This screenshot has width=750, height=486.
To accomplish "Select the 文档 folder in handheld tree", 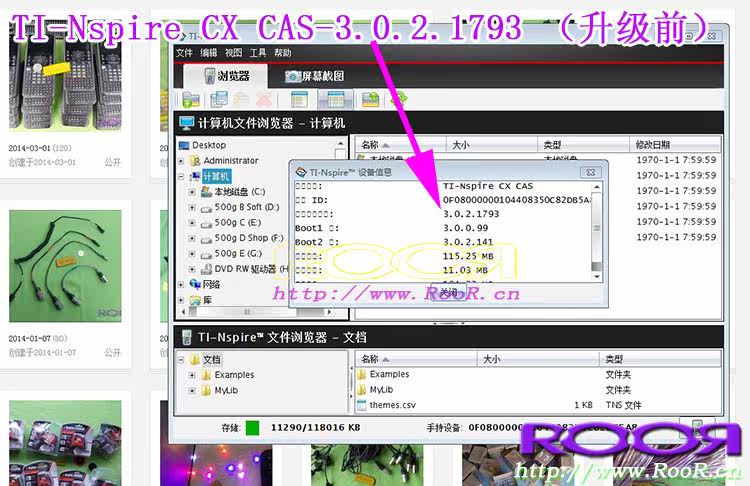I will click(212, 360).
